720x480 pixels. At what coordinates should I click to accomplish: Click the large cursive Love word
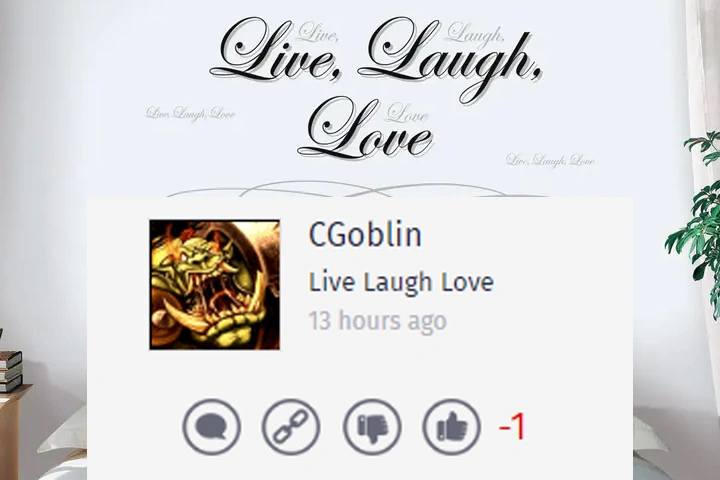[x=365, y=129]
